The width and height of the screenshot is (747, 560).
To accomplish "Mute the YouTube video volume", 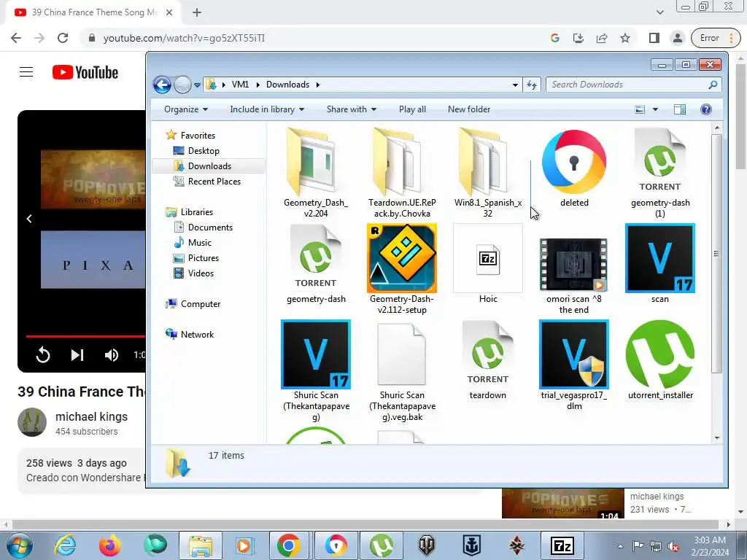I will coord(112,355).
